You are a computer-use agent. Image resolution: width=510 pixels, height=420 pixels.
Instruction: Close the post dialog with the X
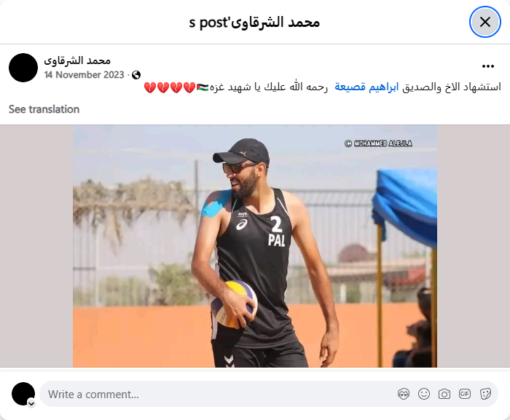tap(485, 22)
